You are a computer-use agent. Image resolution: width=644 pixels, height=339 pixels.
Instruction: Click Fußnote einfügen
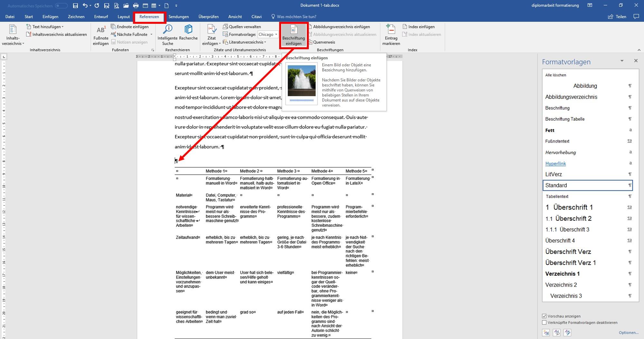(101, 35)
